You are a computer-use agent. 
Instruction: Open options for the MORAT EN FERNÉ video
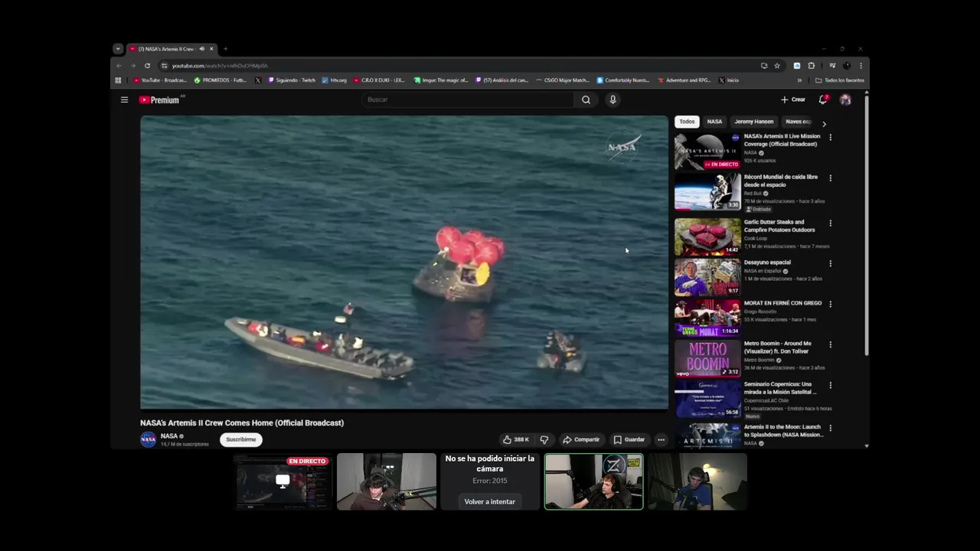[830, 305]
